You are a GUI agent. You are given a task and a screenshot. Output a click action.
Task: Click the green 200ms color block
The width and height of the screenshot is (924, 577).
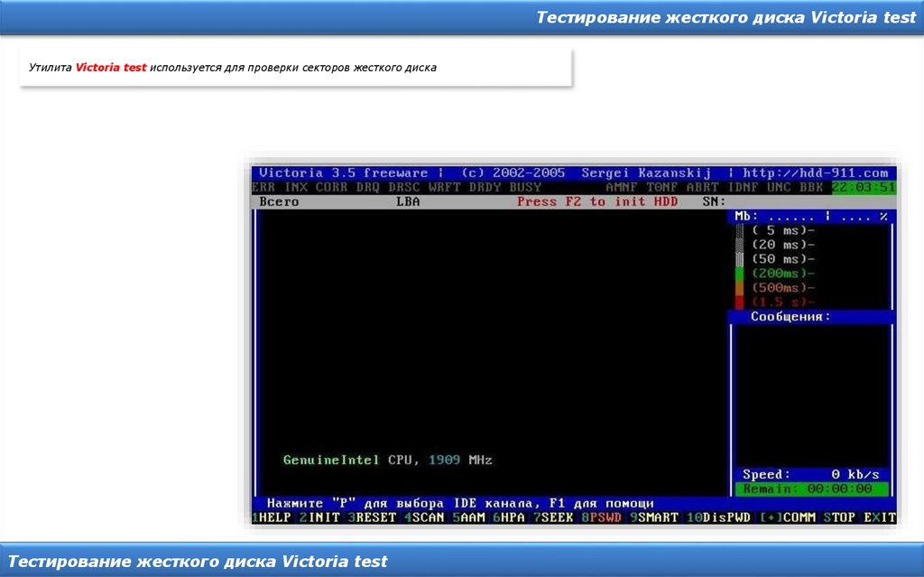point(740,274)
